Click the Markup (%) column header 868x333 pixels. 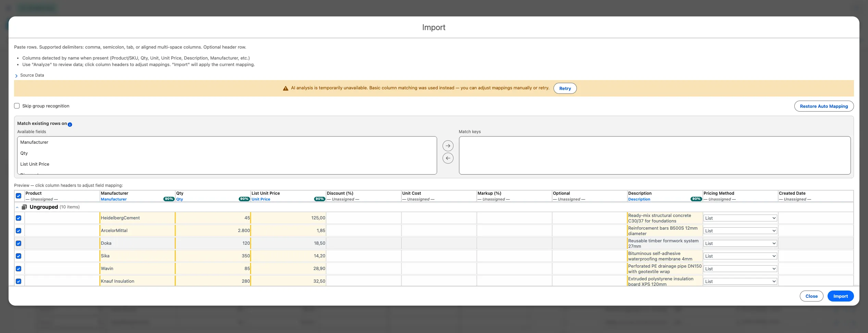point(514,196)
